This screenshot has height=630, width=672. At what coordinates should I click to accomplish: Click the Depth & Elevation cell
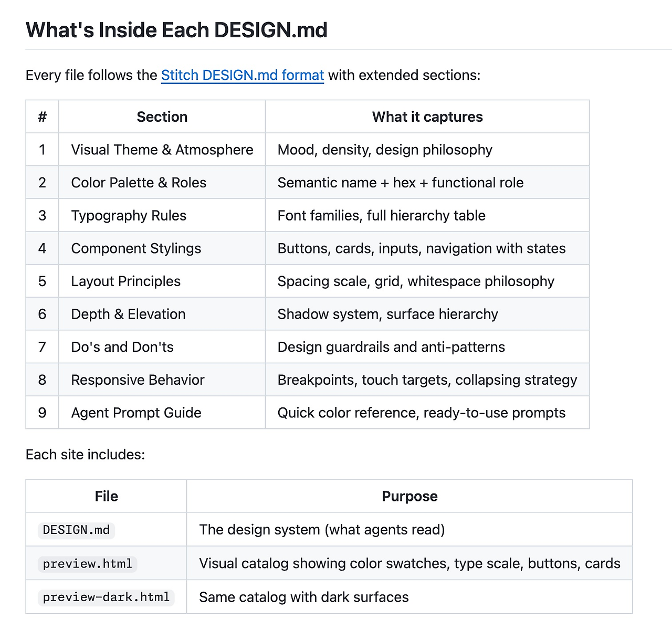(162, 314)
